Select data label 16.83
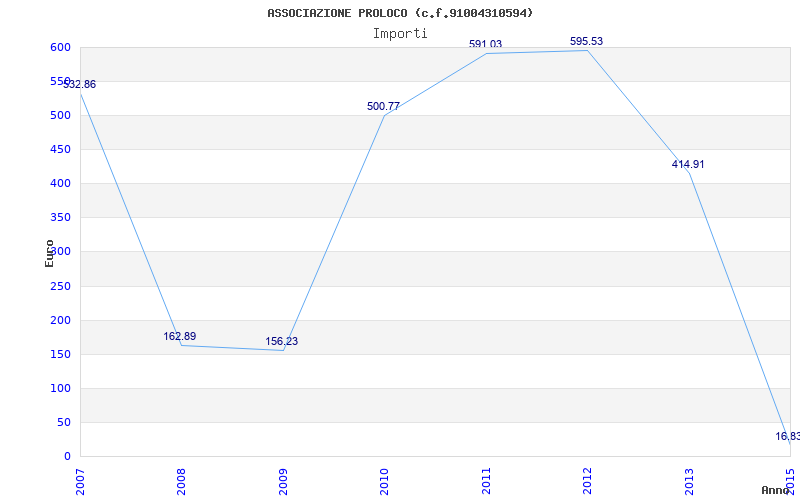 coord(787,436)
